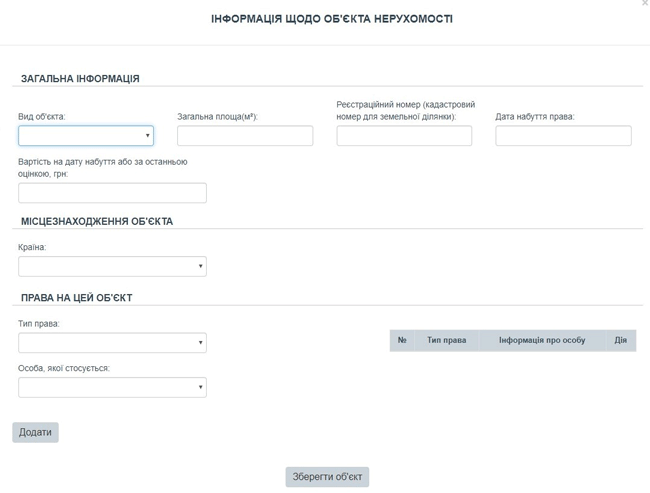The width and height of the screenshot is (650, 493).
Task: Click the Загальна площа input field
Action: [x=245, y=136]
